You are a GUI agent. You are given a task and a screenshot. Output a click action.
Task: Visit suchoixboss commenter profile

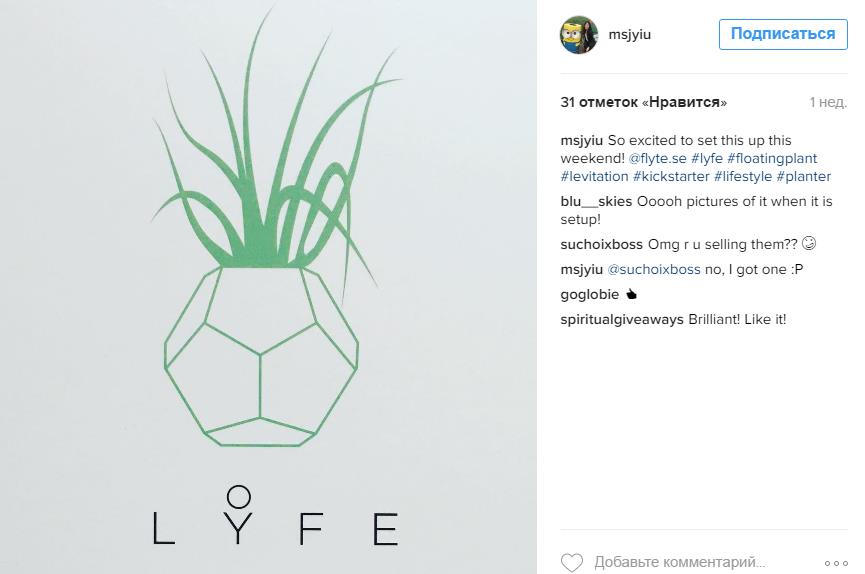coord(601,245)
